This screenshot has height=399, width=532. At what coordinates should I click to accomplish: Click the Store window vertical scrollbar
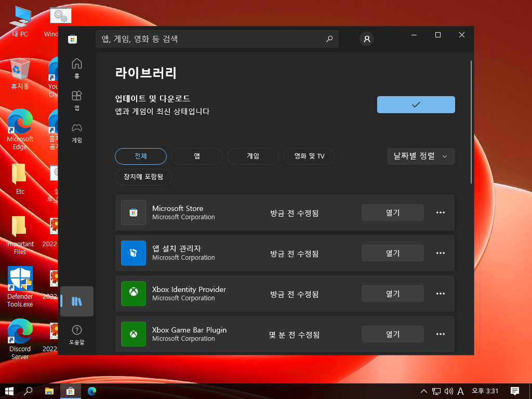(471, 122)
